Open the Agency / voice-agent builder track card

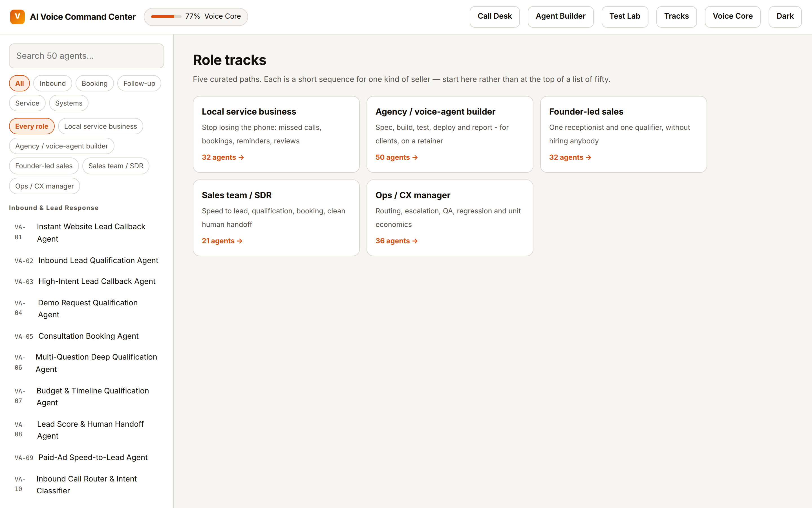click(450, 134)
